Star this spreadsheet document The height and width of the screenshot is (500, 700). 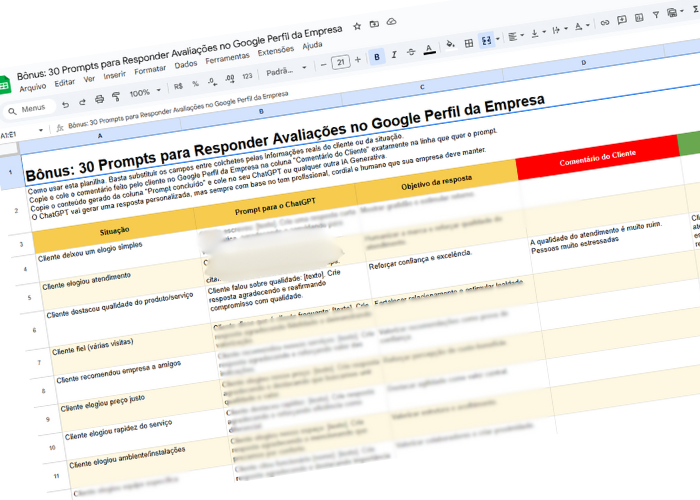pos(357,26)
